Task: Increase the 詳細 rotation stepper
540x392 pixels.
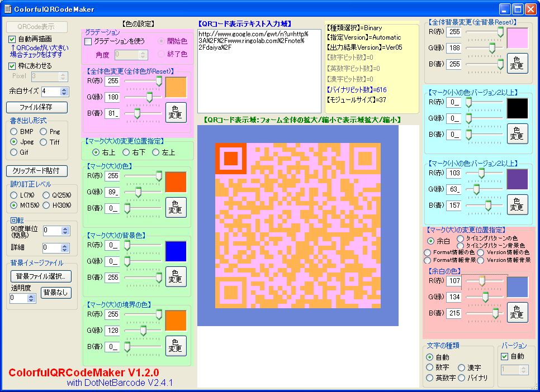Action: click(x=65, y=246)
